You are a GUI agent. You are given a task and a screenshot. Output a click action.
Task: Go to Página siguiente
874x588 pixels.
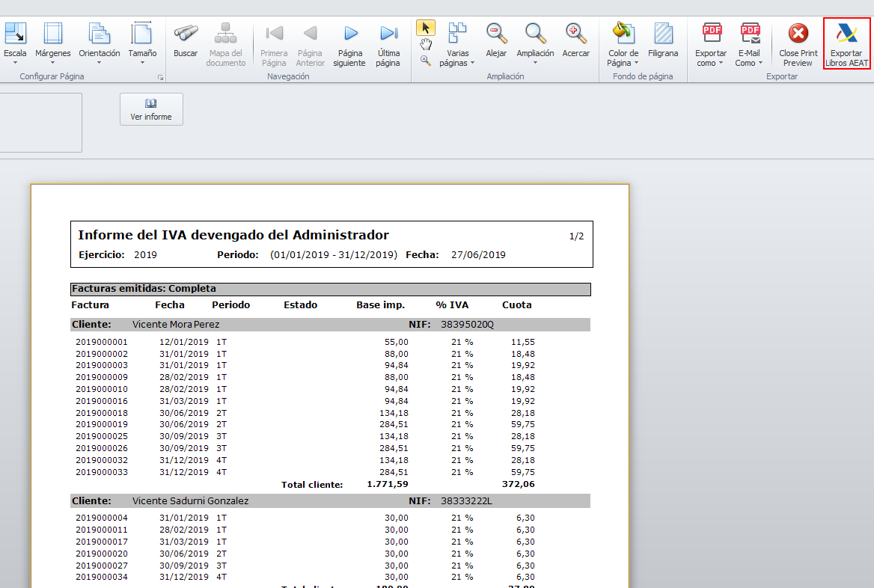[x=349, y=43]
